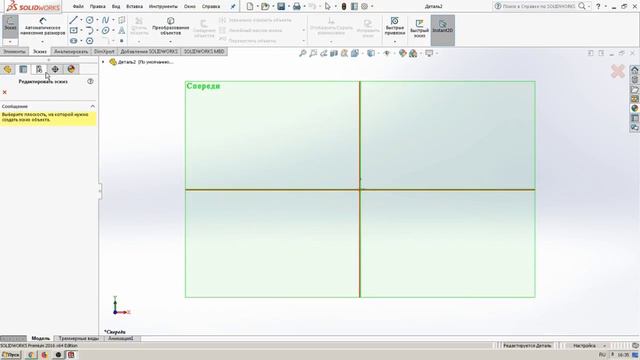Select the Line sketch tool
Screen dimensions: 640x360
coord(73,20)
